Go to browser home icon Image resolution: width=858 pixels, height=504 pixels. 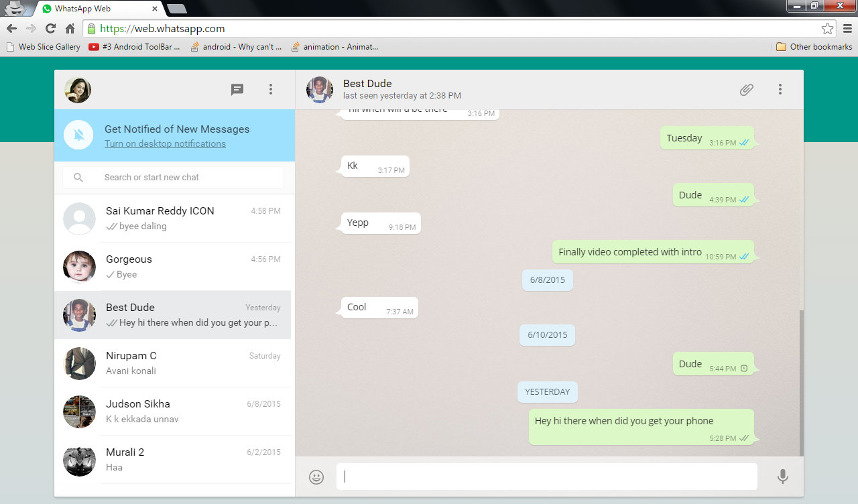pos(70,28)
